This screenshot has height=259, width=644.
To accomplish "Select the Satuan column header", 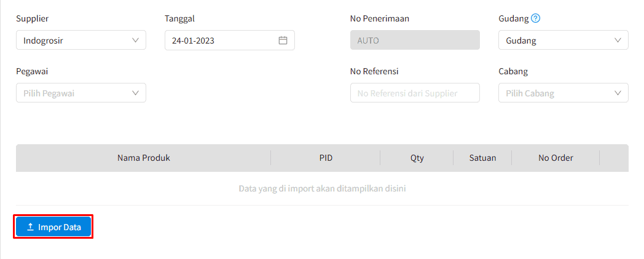I will pos(482,158).
